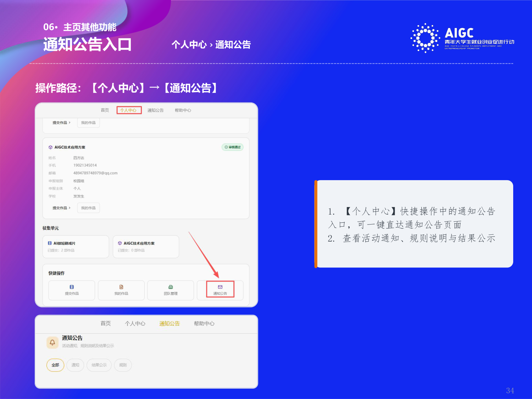This screenshot has height=399, width=532.
Task: Click the subtitle 活动通知、规则说明及结果公示
Action: (88, 346)
